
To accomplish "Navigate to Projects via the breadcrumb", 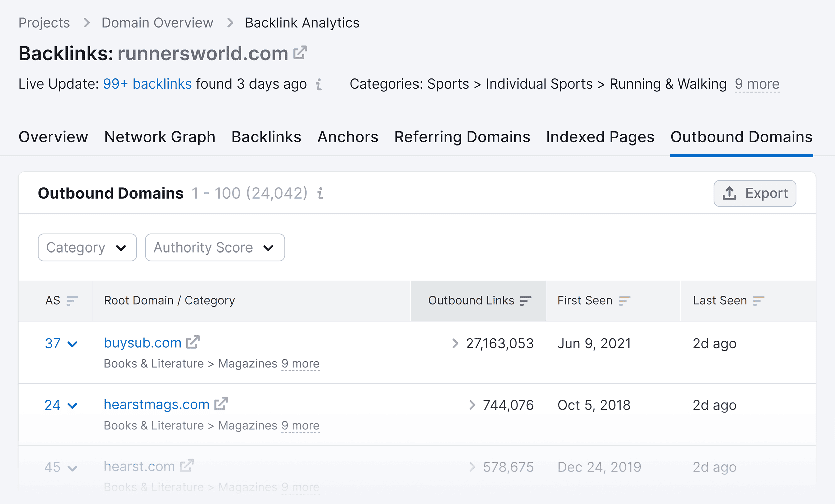I will point(44,22).
